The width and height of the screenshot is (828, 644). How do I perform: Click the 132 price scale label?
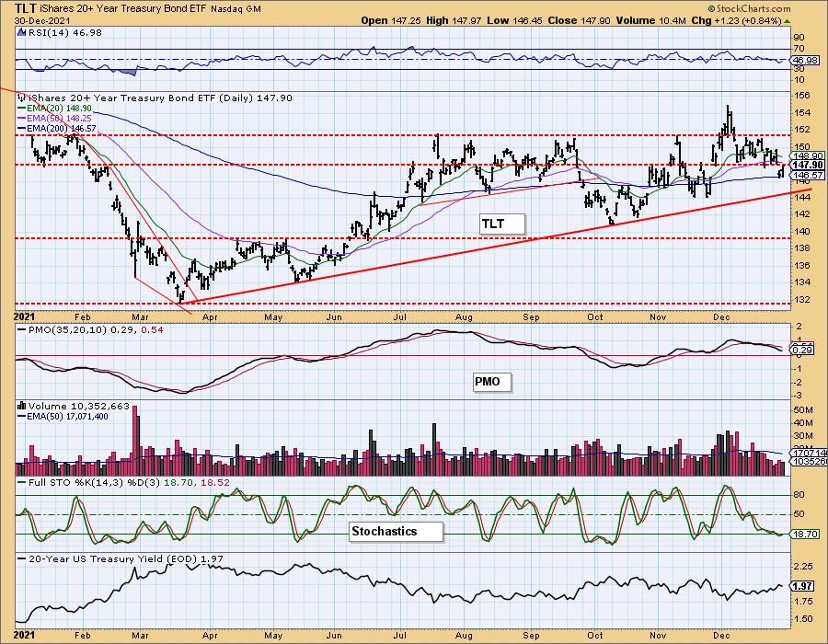(x=802, y=299)
